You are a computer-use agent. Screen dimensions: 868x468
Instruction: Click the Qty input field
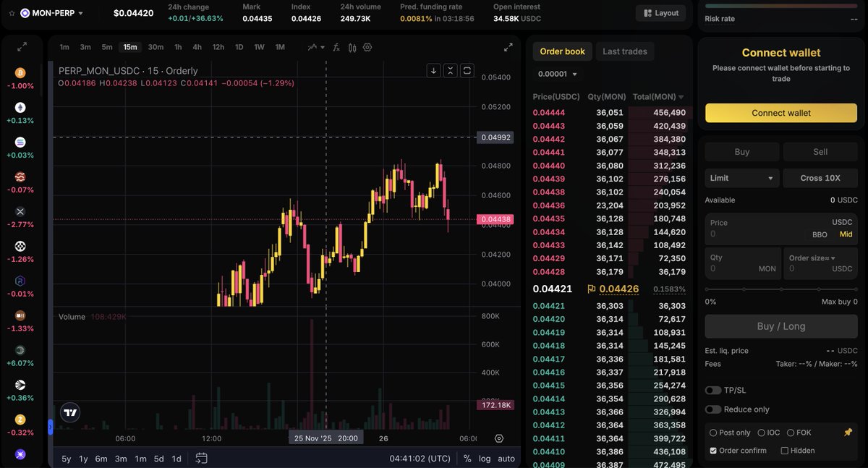coord(743,263)
